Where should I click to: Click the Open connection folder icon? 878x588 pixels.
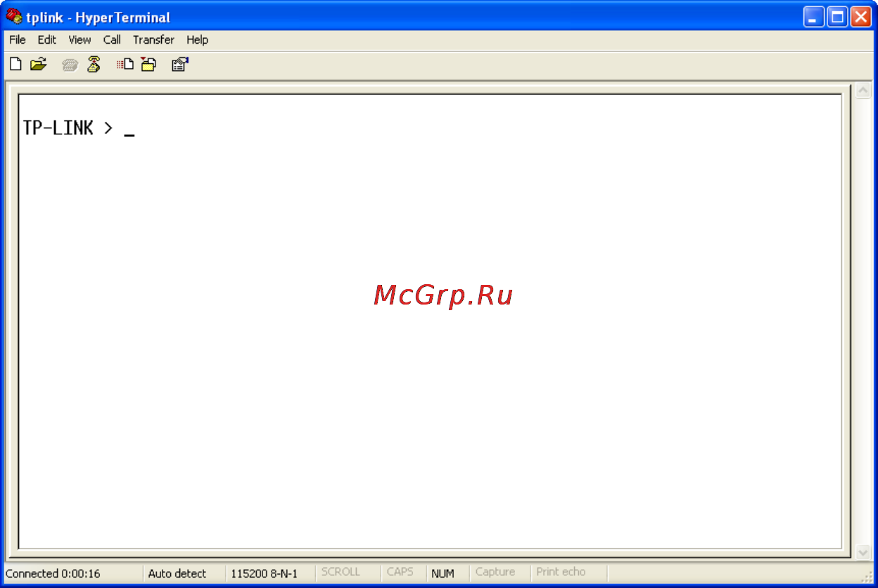[x=38, y=65]
